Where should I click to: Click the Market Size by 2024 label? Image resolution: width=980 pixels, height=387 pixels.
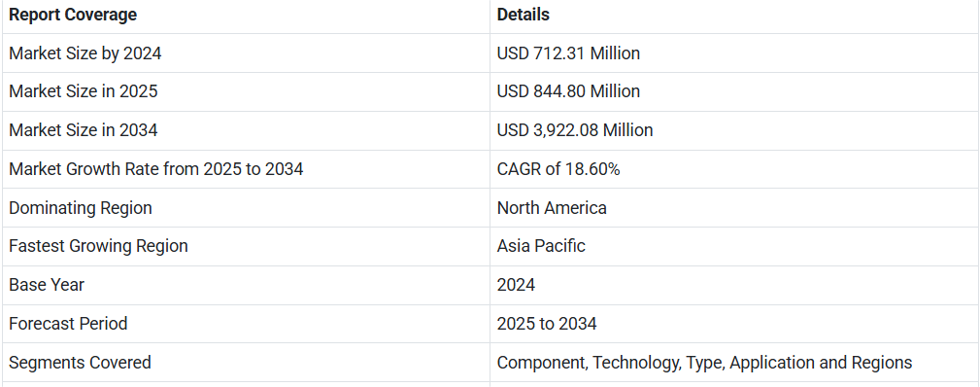[x=85, y=53]
